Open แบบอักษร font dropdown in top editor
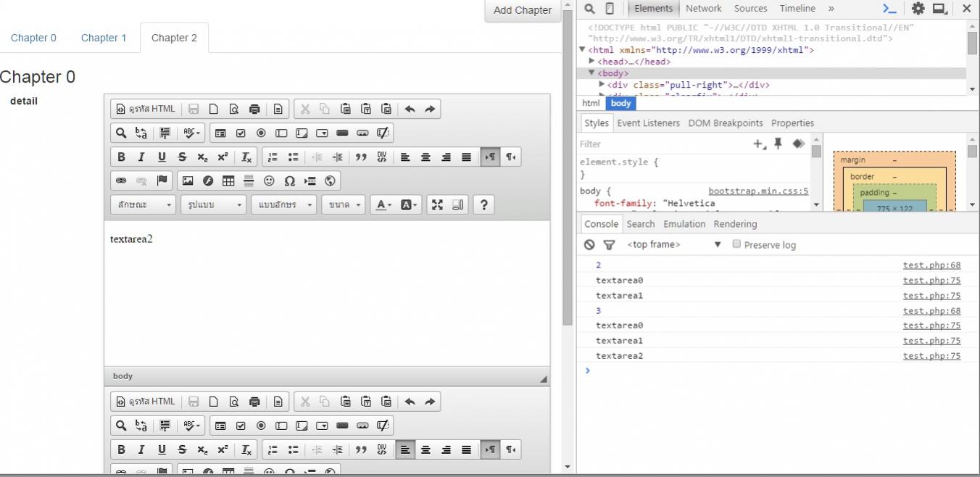The image size is (980, 477). click(x=284, y=204)
